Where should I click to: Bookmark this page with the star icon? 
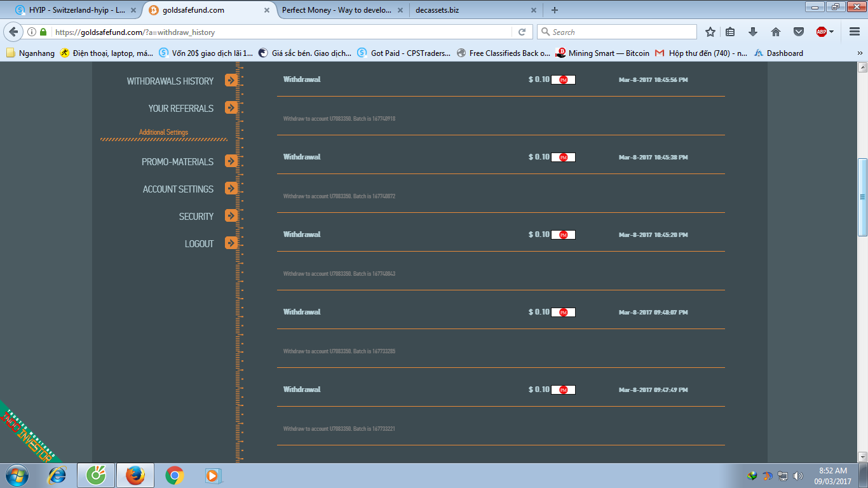click(710, 32)
